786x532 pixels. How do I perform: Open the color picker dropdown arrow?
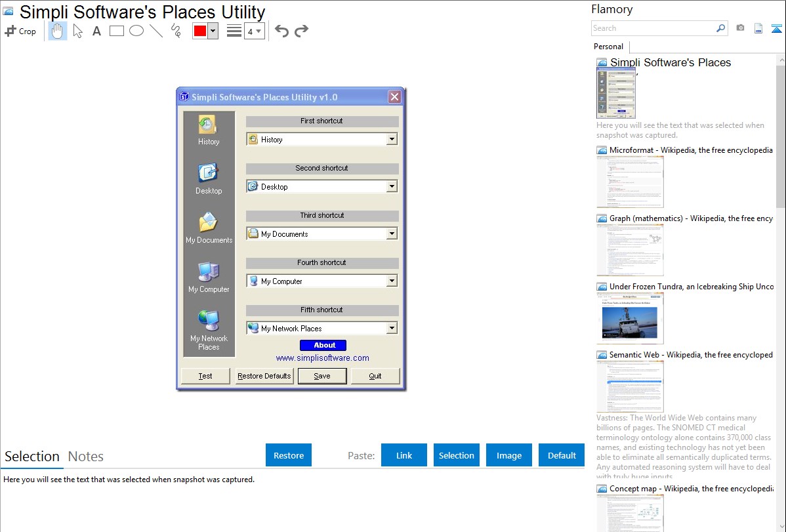click(213, 31)
